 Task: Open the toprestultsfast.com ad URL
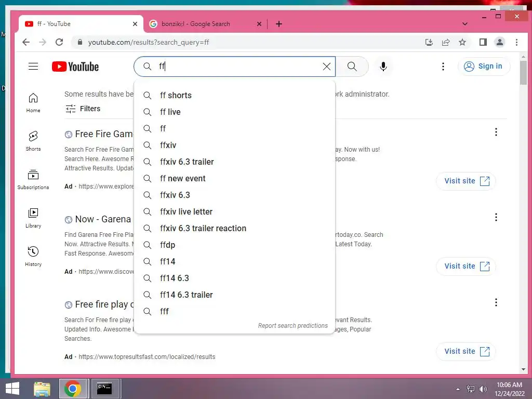tap(147, 357)
